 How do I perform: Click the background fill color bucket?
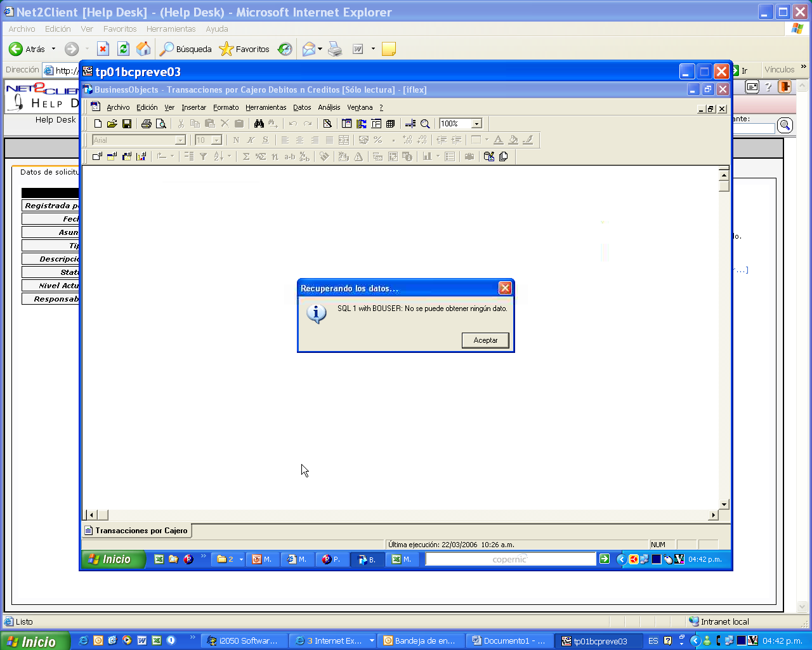pyautogui.click(x=513, y=140)
